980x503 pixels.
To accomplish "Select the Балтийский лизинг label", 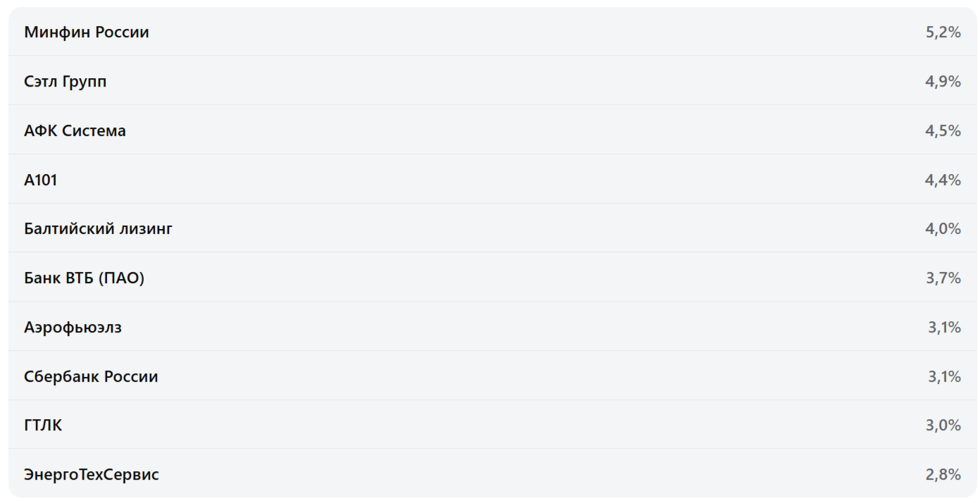I will (x=98, y=229).
